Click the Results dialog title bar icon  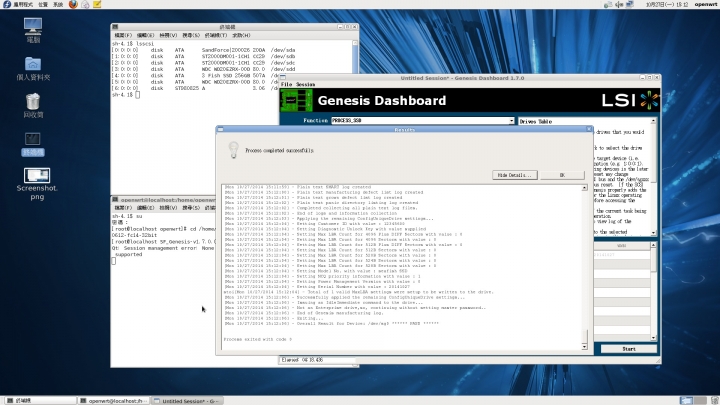pyautogui.click(x=220, y=129)
